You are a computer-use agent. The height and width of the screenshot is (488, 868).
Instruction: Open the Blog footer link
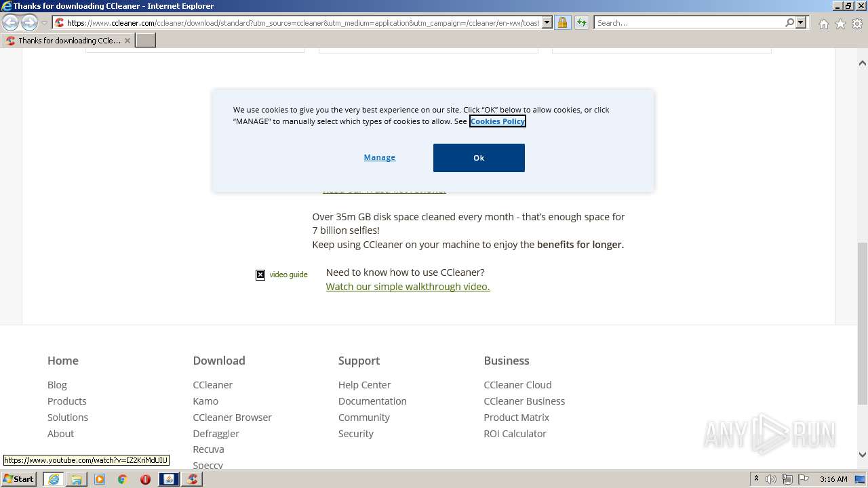(x=57, y=385)
